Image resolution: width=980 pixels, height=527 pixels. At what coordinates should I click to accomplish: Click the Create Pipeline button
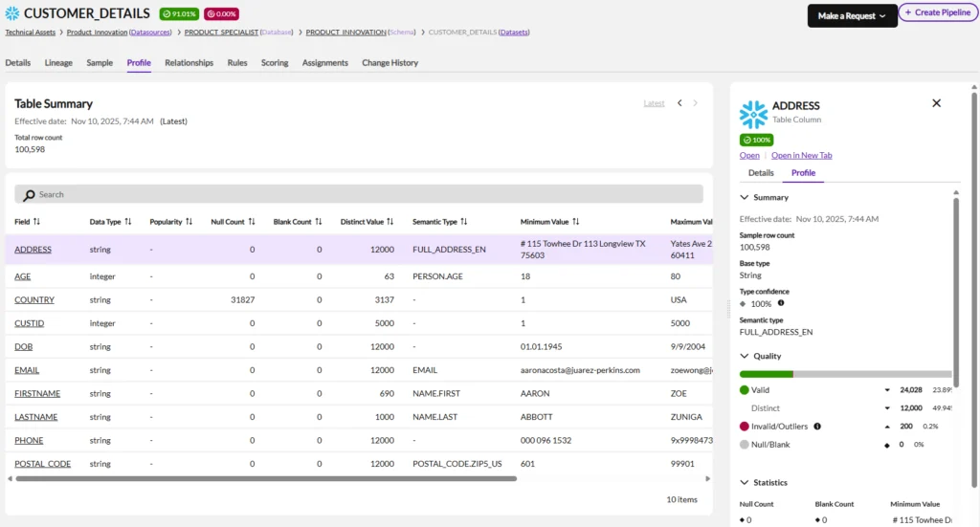pyautogui.click(x=937, y=12)
